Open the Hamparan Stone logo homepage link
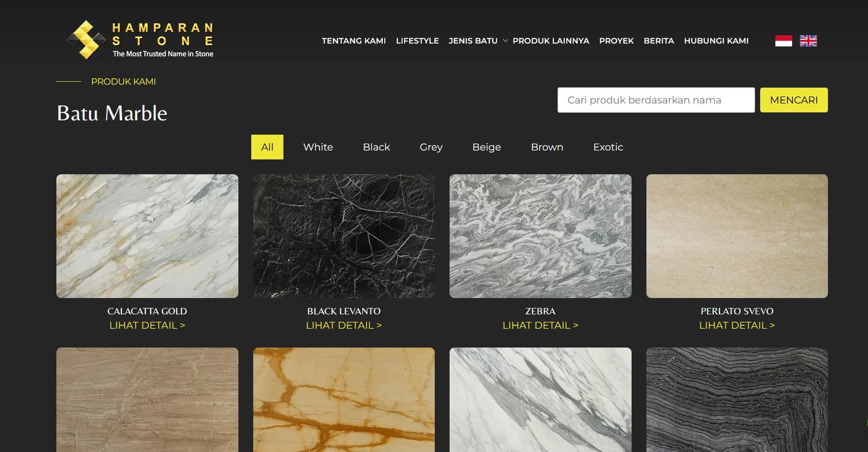Screen dimensions: 868x452 click(x=140, y=40)
